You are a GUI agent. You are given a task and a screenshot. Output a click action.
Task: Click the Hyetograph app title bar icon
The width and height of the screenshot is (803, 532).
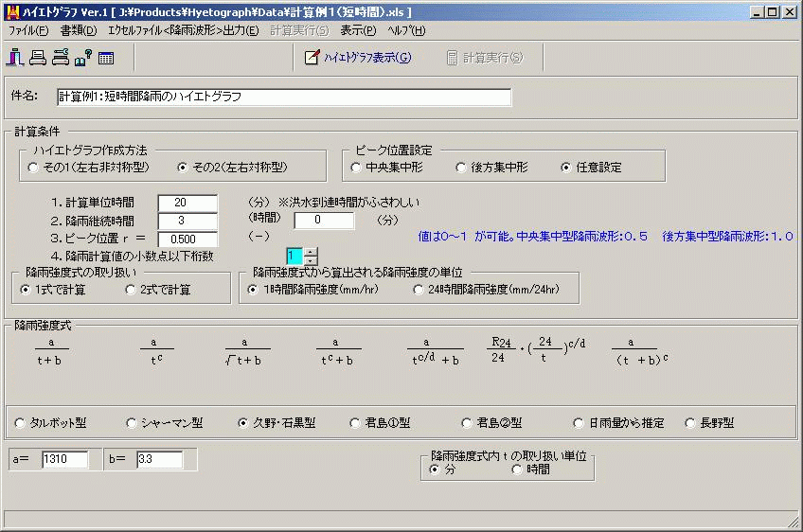(x=13, y=11)
